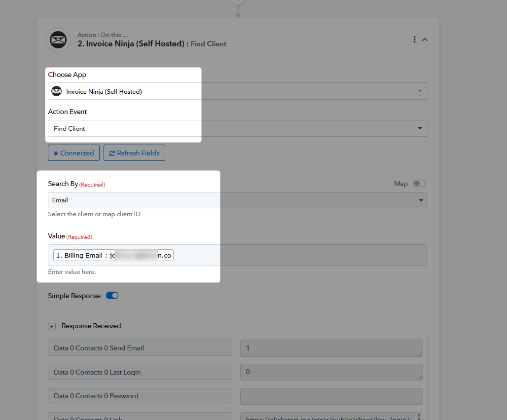Click the 'Enter value here.' helper text
The image size is (507, 420).
point(72,272)
